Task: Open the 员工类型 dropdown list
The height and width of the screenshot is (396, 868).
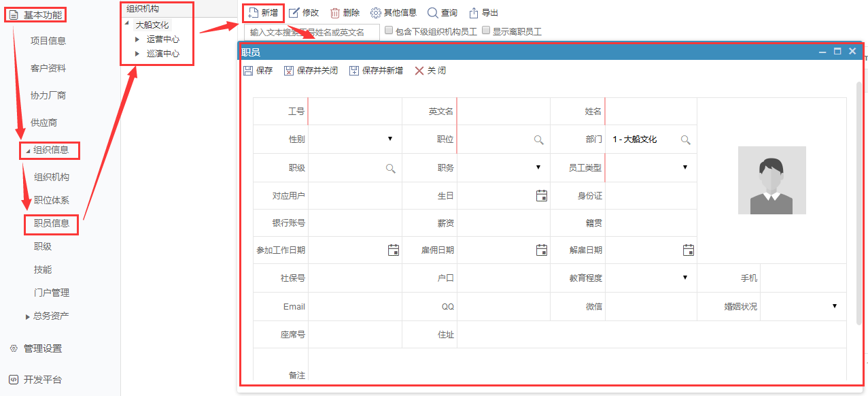Action: pyautogui.click(x=684, y=167)
